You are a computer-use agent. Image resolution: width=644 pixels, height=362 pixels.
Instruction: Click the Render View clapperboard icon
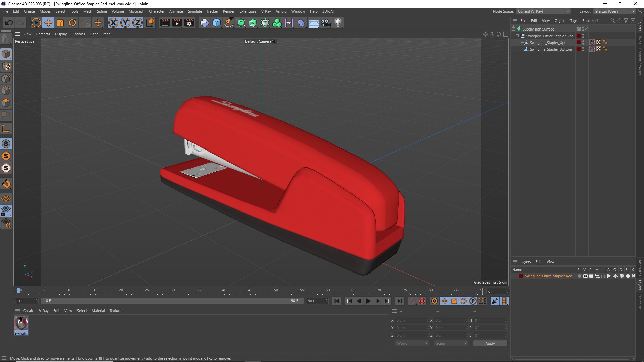(165, 23)
